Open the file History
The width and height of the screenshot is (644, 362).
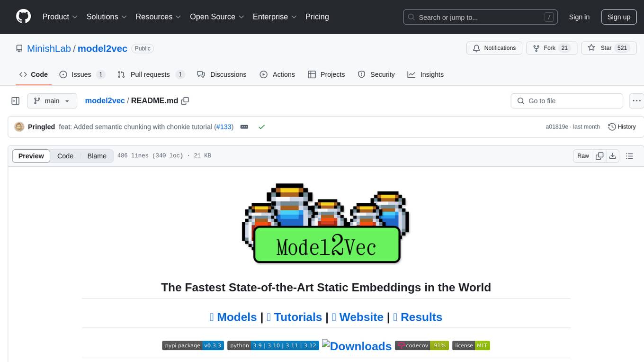tap(622, 127)
